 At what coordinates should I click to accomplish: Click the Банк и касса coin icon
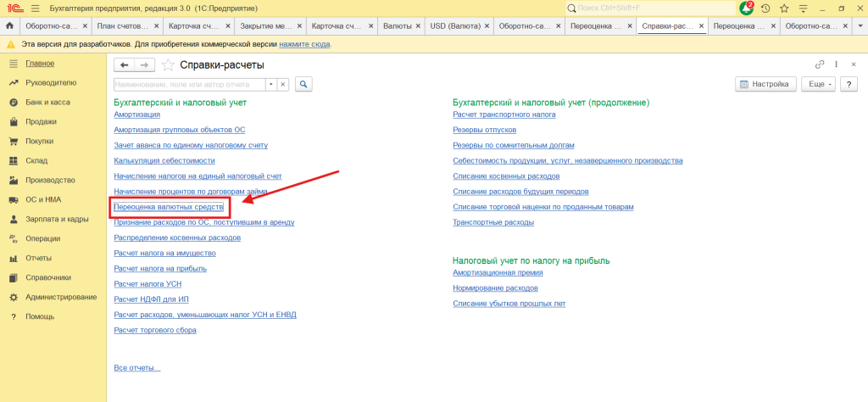point(14,103)
